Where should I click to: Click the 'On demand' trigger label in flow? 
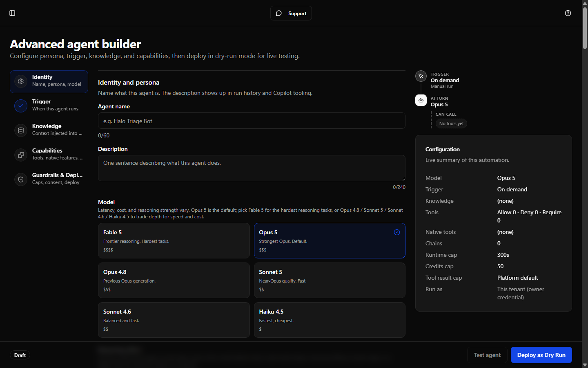[x=445, y=80]
